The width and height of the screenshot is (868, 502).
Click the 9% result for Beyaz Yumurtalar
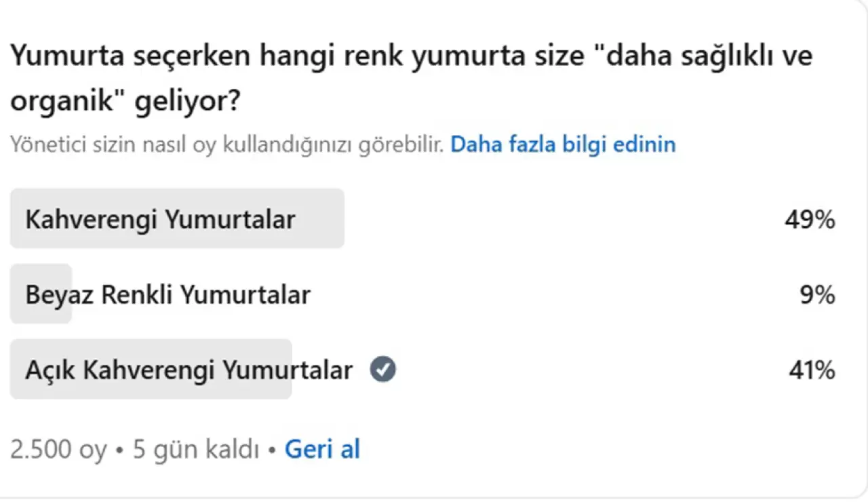tap(817, 295)
